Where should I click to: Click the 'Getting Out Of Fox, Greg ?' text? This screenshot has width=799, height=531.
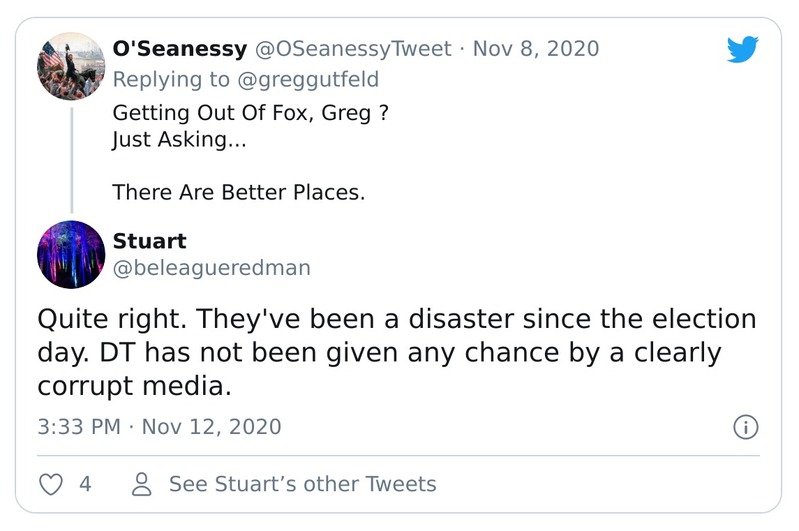[250, 112]
